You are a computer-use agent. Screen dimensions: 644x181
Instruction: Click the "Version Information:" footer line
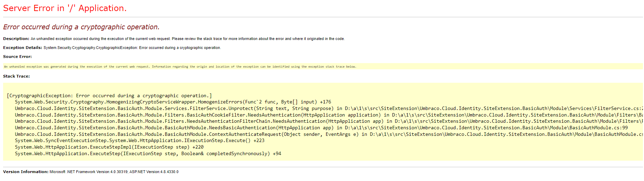tap(91, 172)
